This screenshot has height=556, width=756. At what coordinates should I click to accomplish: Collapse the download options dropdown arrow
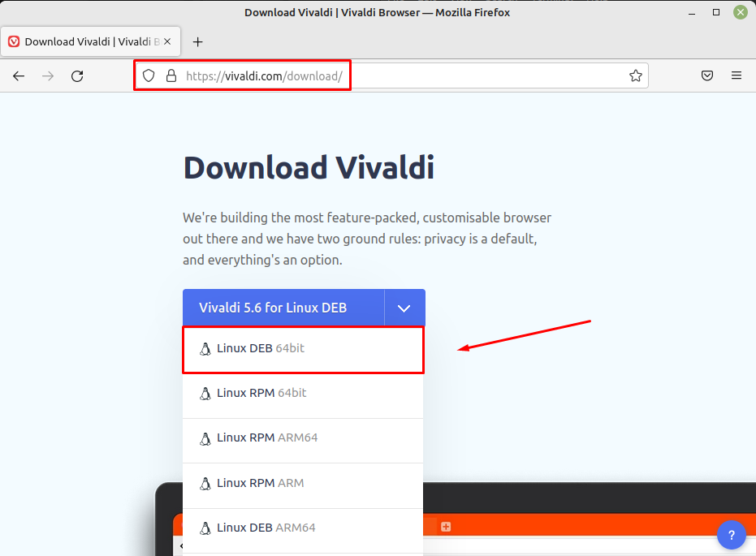pos(404,308)
